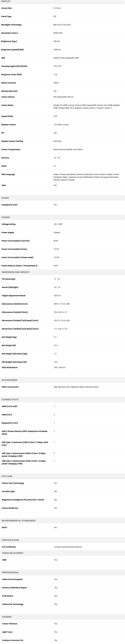
Task: Click the DISPLAY section header
Action: coord(6,1)
